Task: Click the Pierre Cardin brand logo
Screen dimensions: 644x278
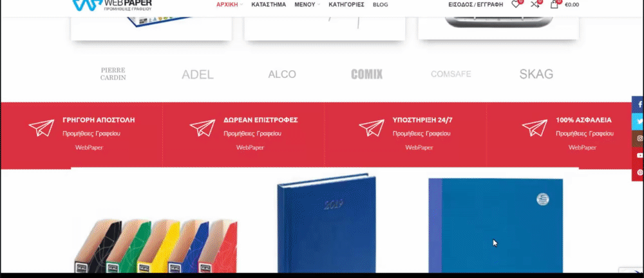Action: click(113, 74)
